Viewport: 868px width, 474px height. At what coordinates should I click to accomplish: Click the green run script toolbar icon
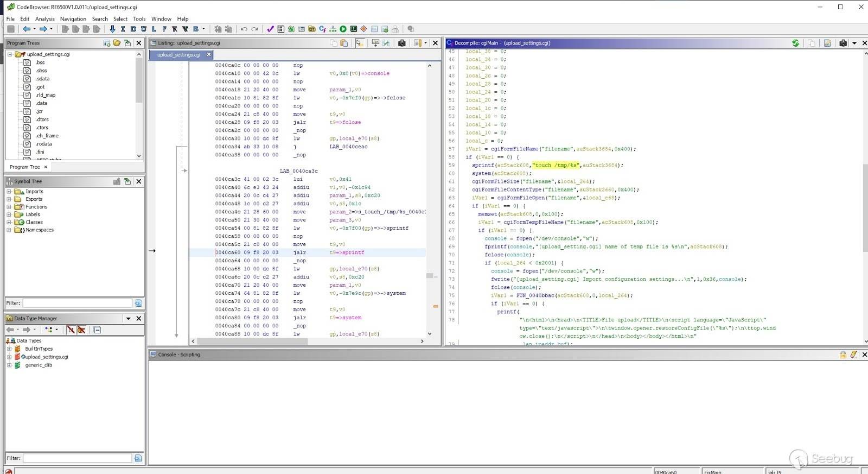(343, 29)
